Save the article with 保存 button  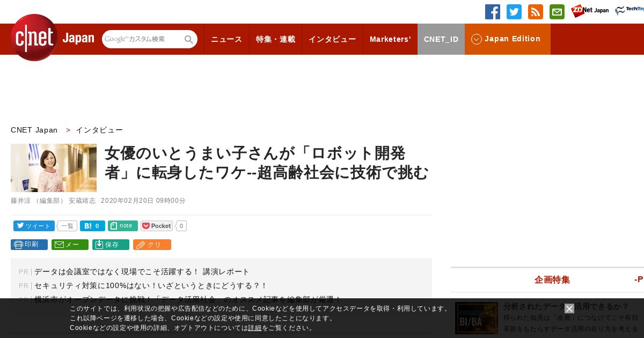[111, 245]
